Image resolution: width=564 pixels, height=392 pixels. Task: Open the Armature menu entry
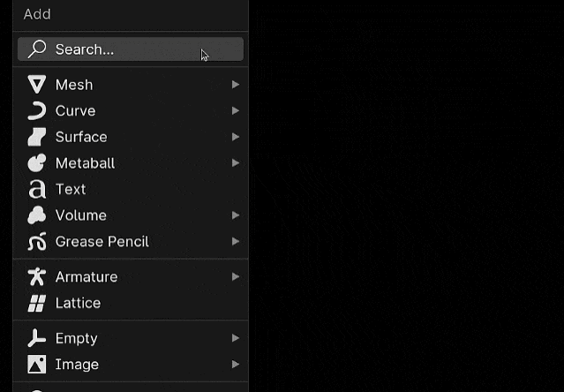coord(131,276)
